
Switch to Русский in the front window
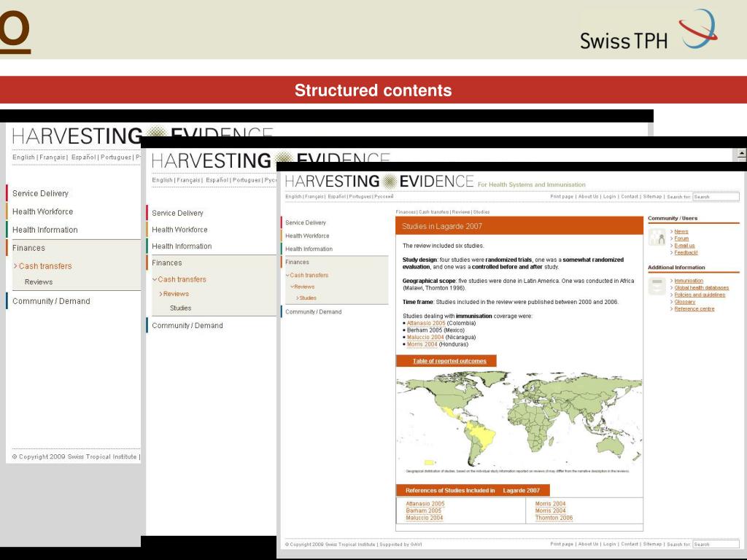coord(384,196)
